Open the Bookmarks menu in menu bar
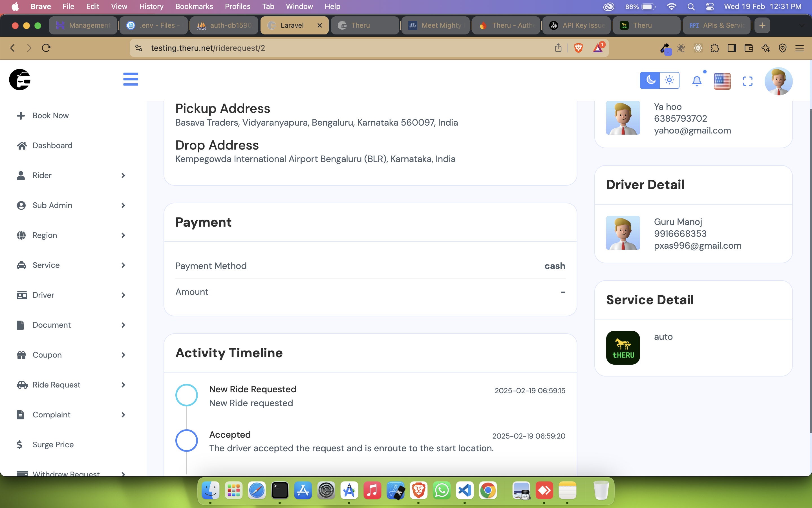Image resolution: width=812 pixels, height=508 pixels. pyautogui.click(x=194, y=6)
